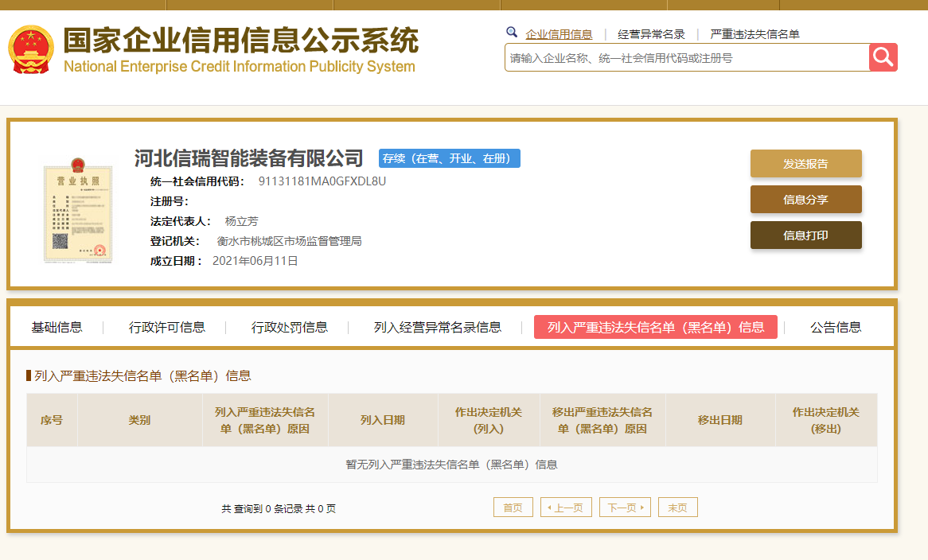Click legal representative name 杨立芳
This screenshot has height=560, width=928.
tap(241, 221)
